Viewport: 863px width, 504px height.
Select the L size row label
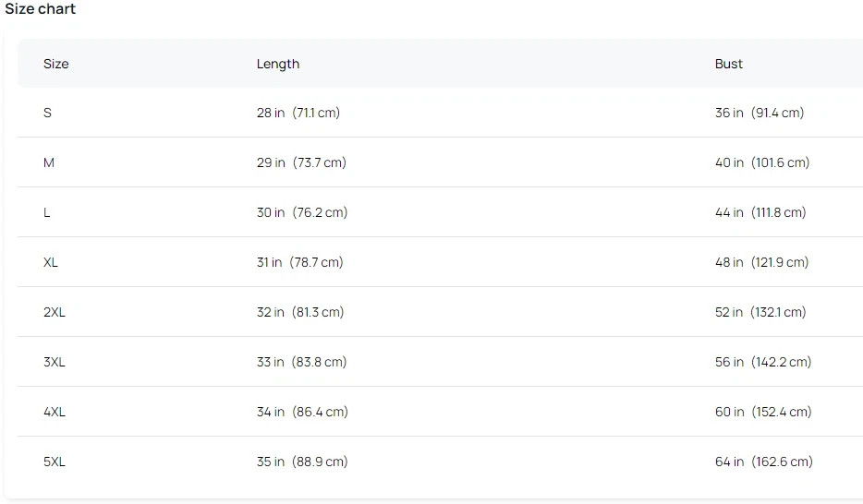click(x=47, y=212)
